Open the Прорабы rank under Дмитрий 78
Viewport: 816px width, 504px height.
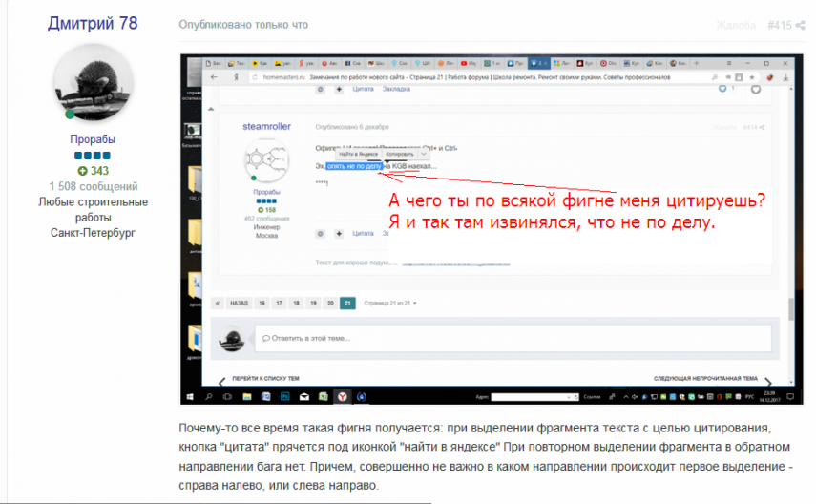pos(93,139)
